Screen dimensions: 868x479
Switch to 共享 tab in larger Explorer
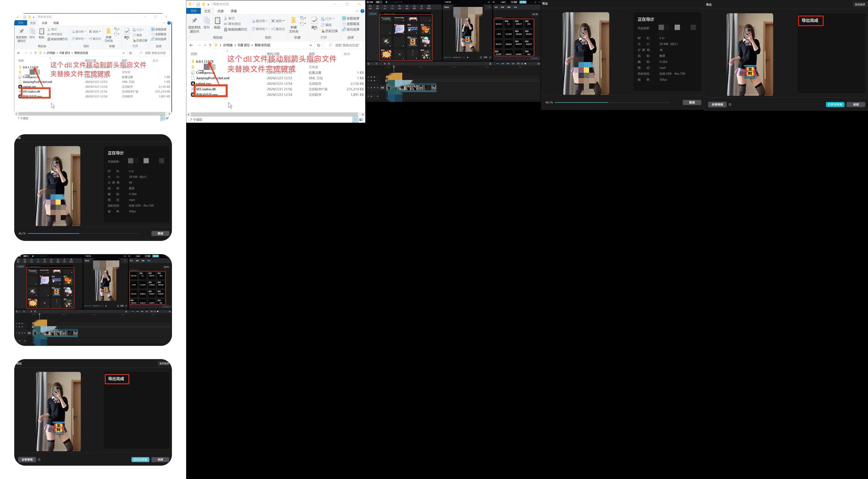coord(220,11)
